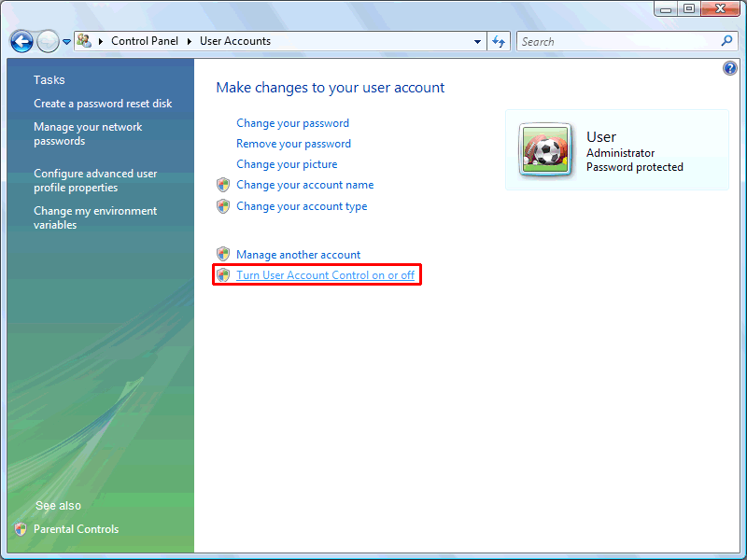This screenshot has height=560, width=747.
Task: Click shield icon next to Manage another account
Action: tap(223, 254)
